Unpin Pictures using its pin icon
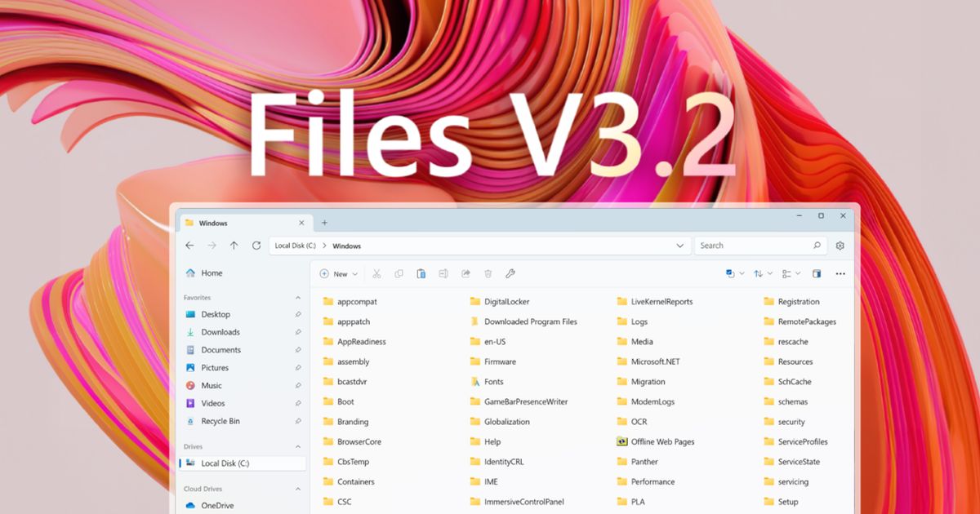The image size is (980, 514). [298, 368]
